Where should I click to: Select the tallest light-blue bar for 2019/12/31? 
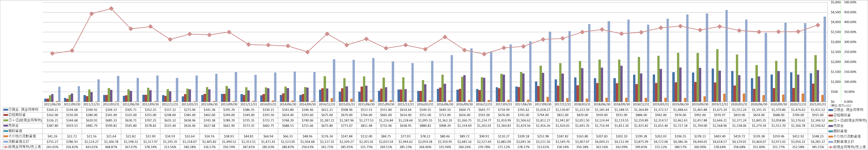click(x=726, y=56)
